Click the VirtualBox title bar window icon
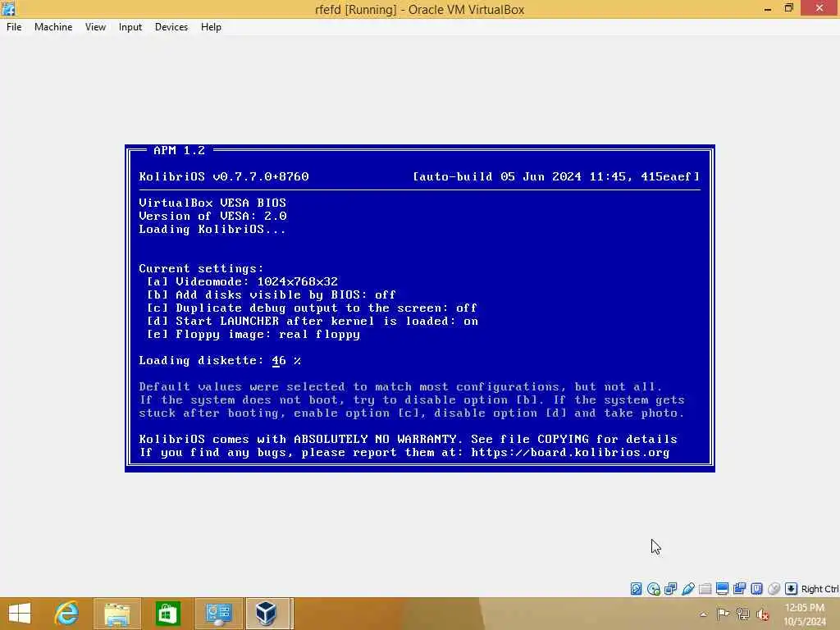 [8, 8]
